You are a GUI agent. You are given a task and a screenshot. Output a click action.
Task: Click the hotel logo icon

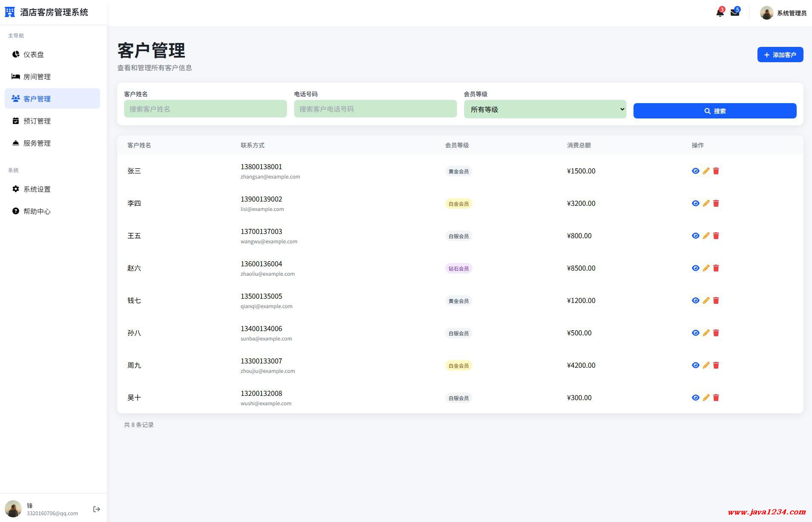coord(10,12)
